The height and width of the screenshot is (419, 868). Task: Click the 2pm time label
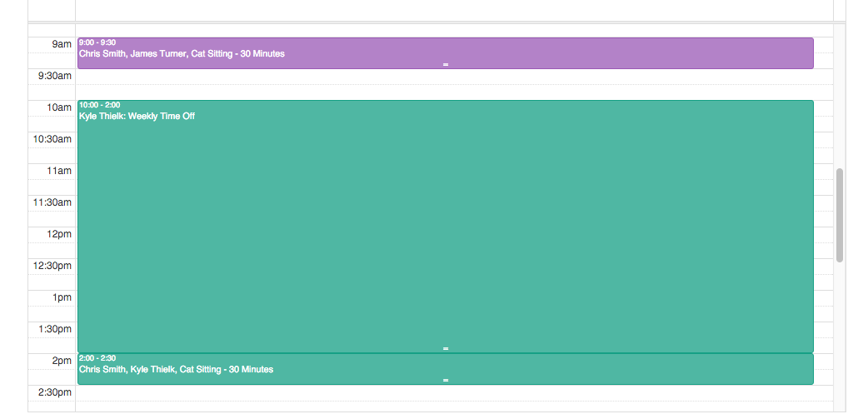pos(62,361)
